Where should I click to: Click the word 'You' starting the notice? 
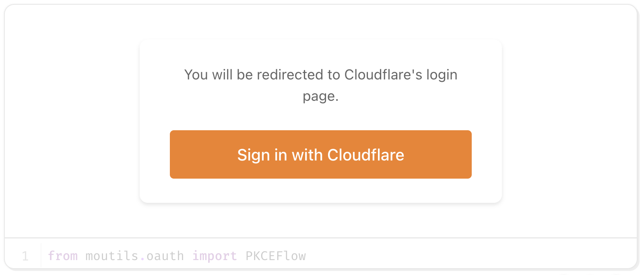196,75
